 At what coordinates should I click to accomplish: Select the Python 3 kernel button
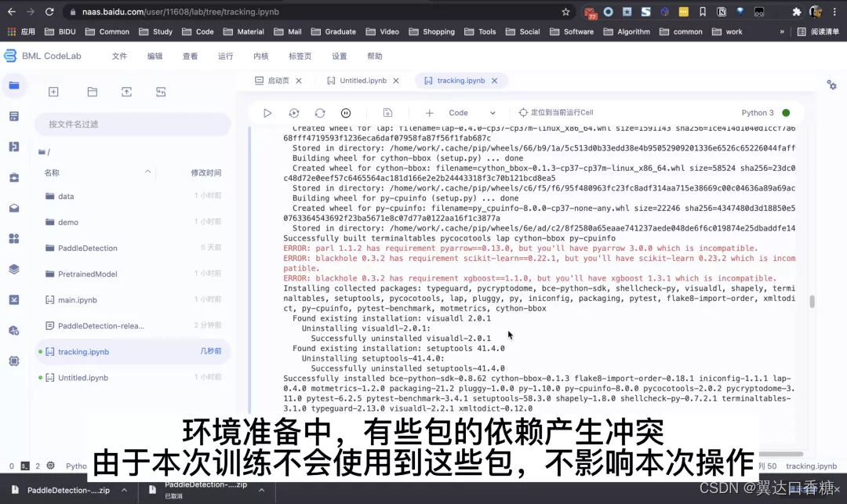[x=755, y=112]
